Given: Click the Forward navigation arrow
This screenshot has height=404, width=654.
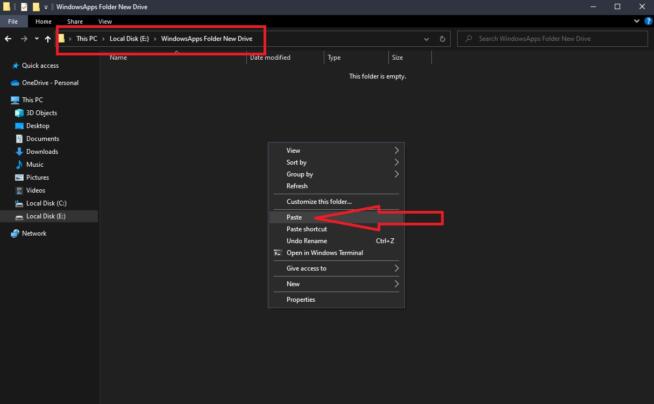Looking at the screenshot, I should click(24, 39).
